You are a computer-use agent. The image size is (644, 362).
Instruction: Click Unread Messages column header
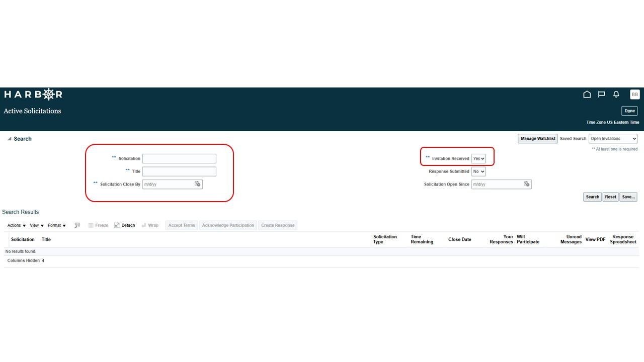[571, 239]
